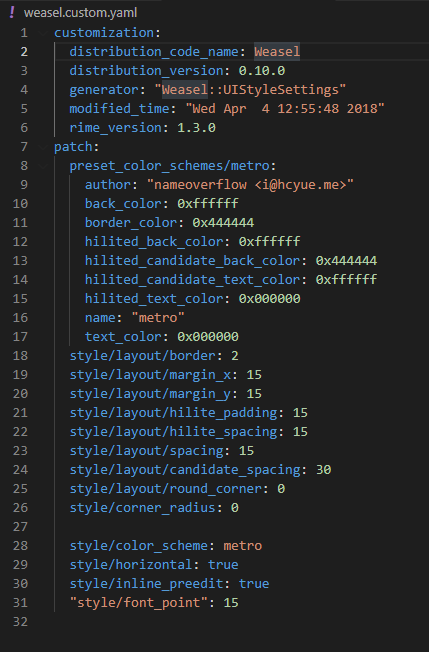Click the Weasel value on line 2
The width and height of the screenshot is (429, 652).
(x=277, y=52)
